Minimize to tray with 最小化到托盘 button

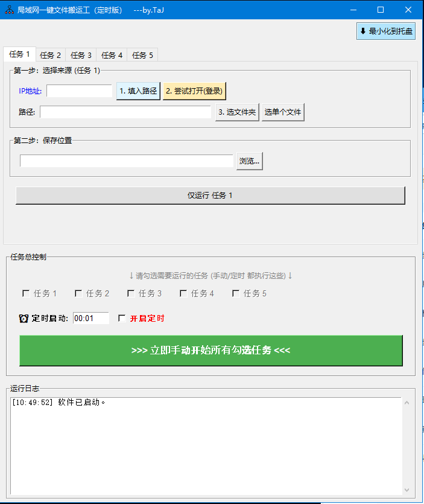point(386,31)
